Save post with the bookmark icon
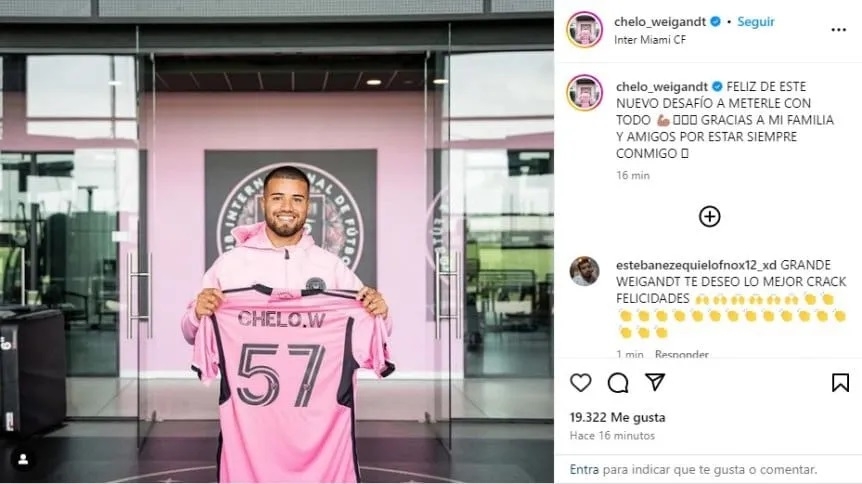This screenshot has width=862, height=484. 840,383
